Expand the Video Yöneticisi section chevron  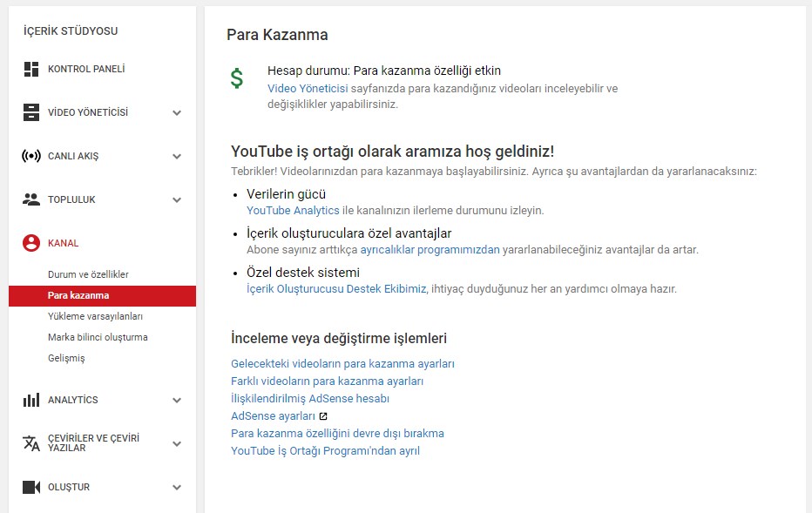(177, 112)
